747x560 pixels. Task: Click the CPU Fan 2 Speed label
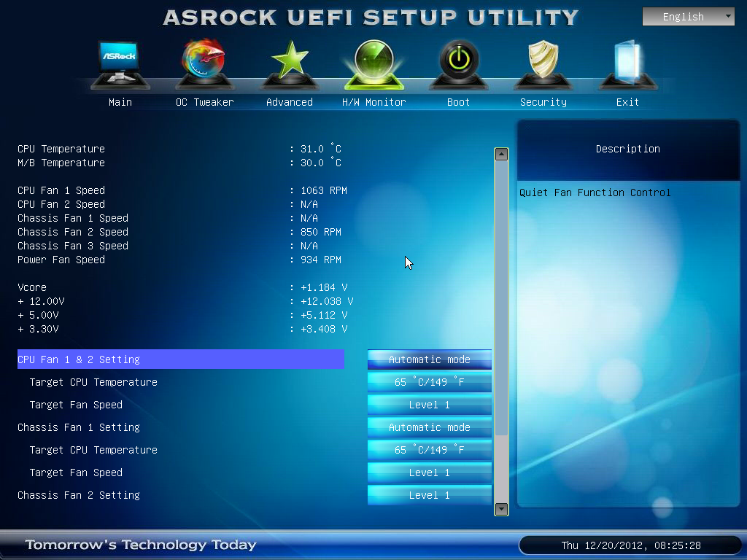point(61,204)
